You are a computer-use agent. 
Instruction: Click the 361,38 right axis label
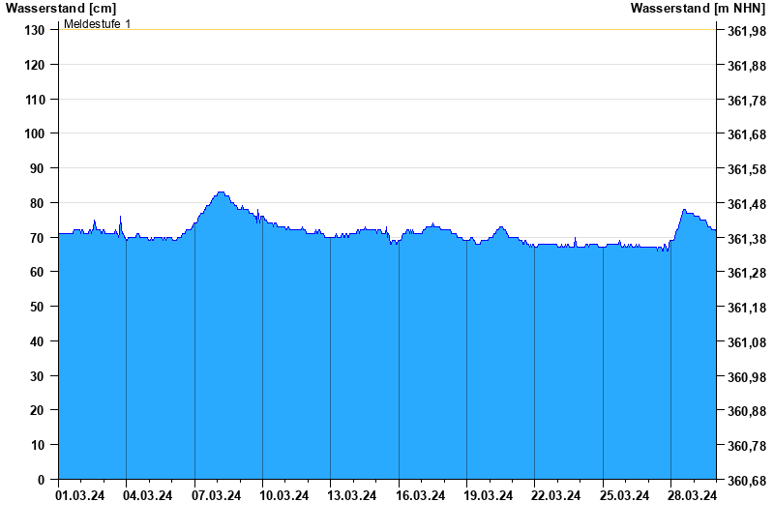pyautogui.click(x=745, y=239)
